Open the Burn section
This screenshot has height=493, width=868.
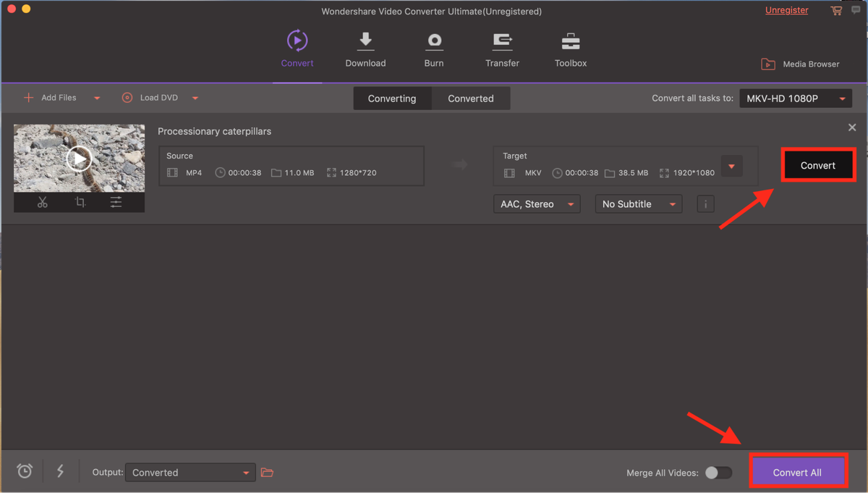[434, 49]
